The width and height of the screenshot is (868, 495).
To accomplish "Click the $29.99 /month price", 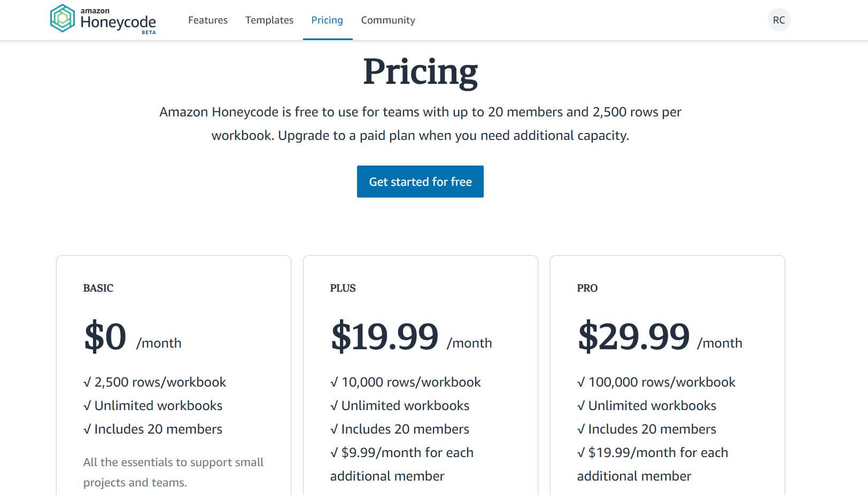I will (x=660, y=337).
